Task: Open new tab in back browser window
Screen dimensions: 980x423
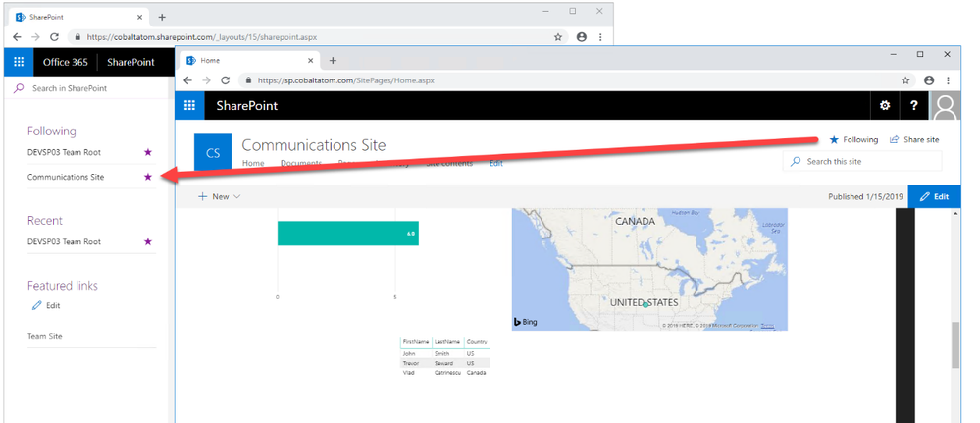Action: point(162,17)
